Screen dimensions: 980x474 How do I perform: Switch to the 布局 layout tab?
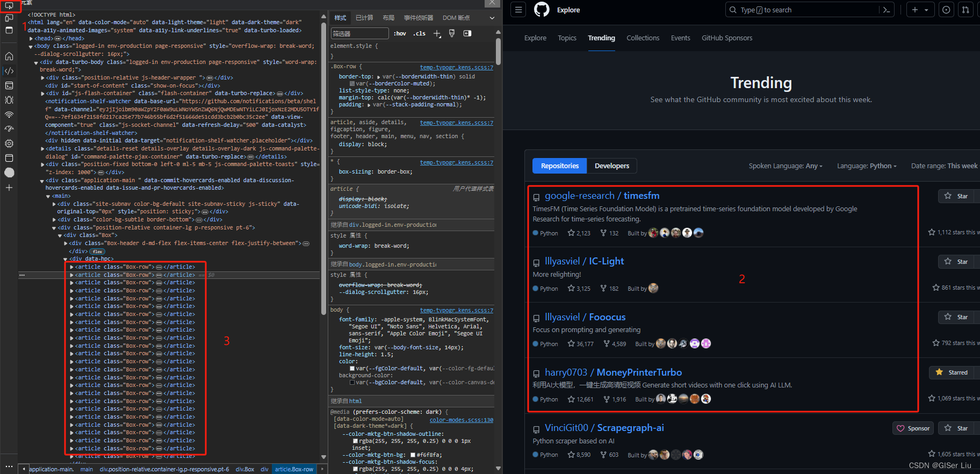388,18
